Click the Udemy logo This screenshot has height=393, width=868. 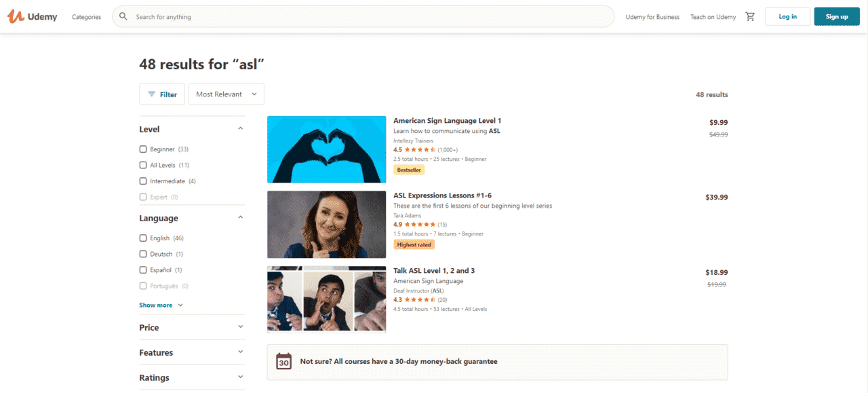point(33,16)
